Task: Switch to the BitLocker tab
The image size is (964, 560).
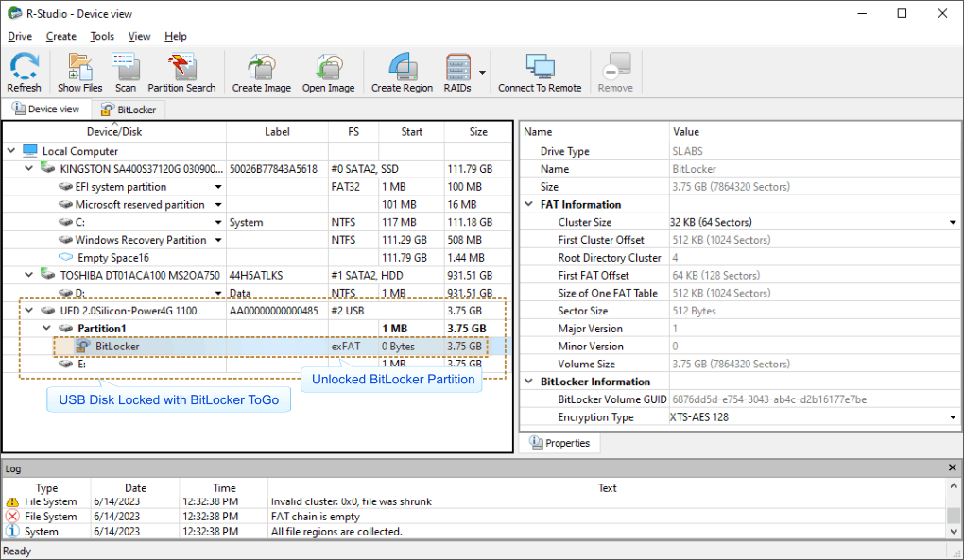Action: [x=129, y=110]
